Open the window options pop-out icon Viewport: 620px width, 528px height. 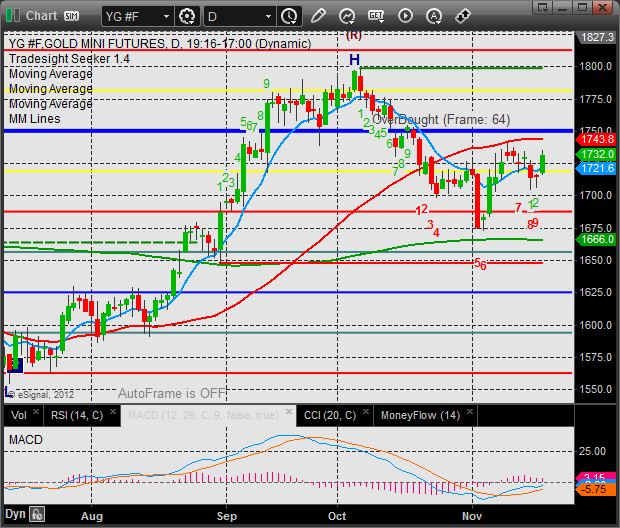coord(542,8)
